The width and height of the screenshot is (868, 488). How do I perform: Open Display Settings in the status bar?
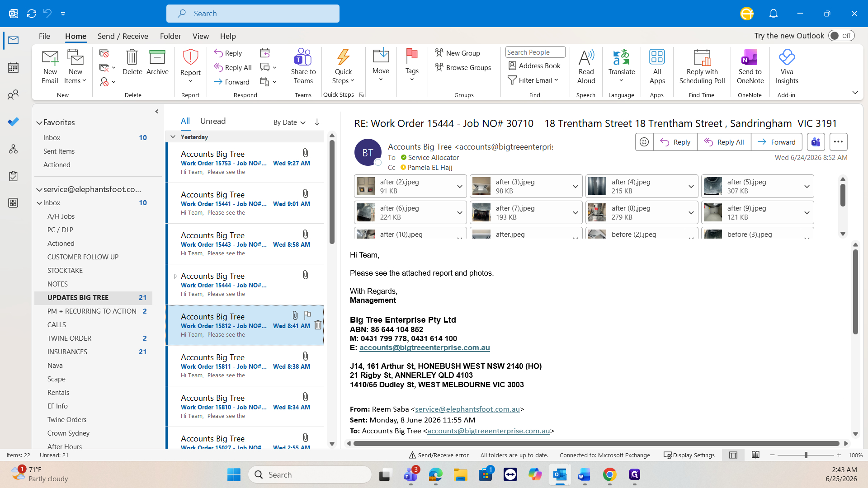(x=689, y=455)
